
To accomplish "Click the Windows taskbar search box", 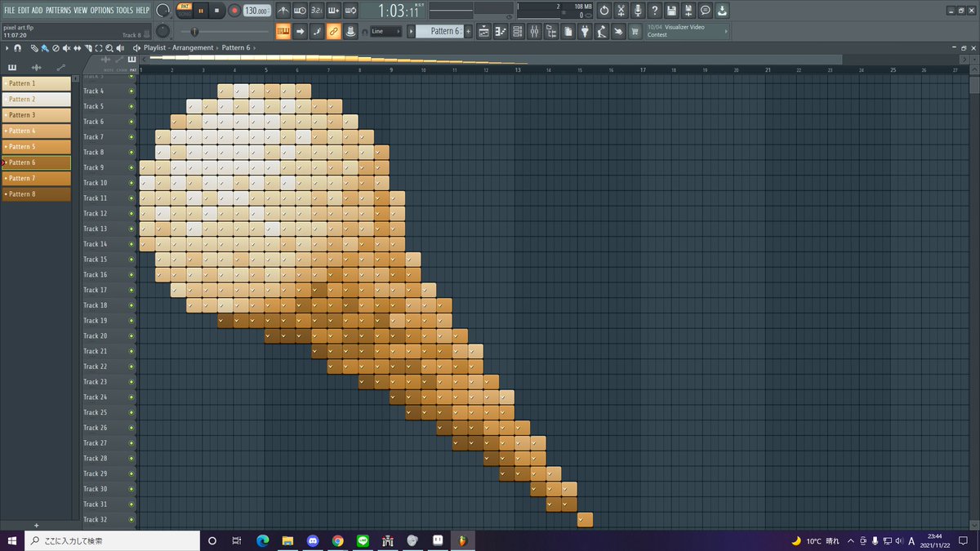I will point(112,540).
